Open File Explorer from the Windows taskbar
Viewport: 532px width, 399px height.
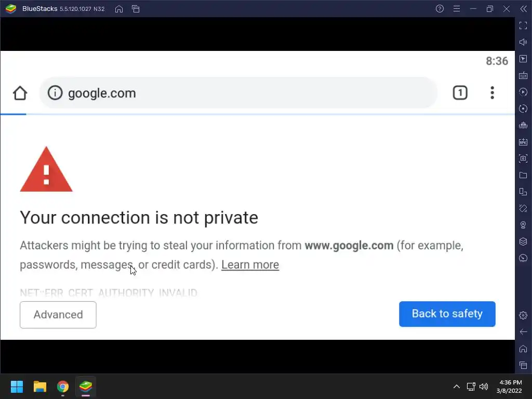coord(40,387)
